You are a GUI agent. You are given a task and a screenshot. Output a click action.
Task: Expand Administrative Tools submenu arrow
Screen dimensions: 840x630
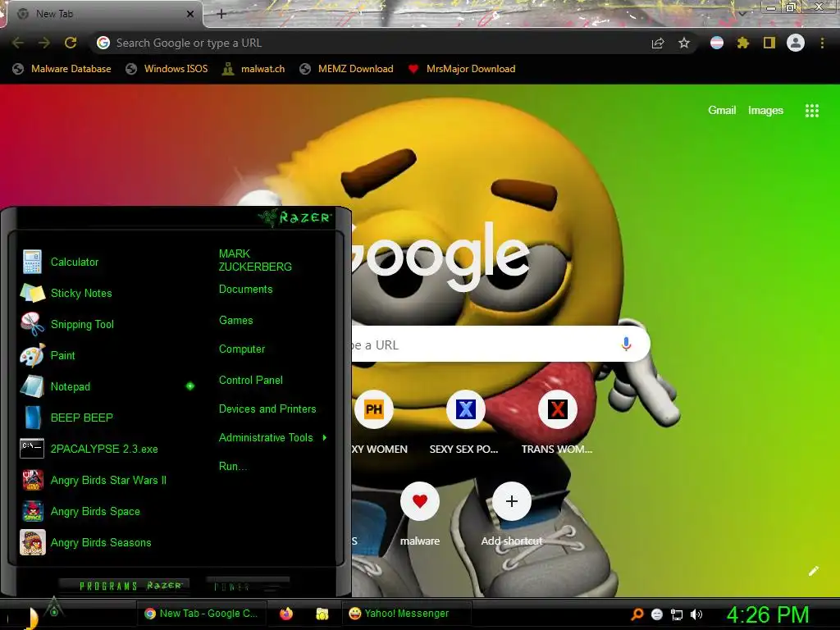click(x=325, y=438)
